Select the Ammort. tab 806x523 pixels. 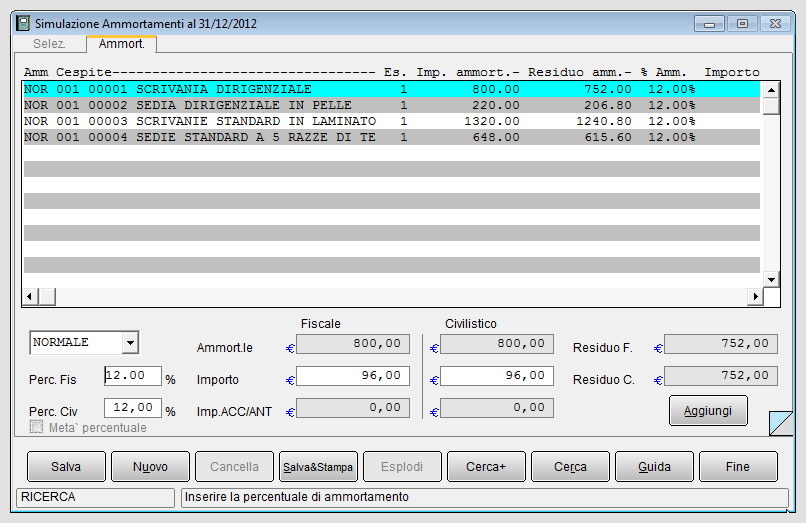[122, 44]
